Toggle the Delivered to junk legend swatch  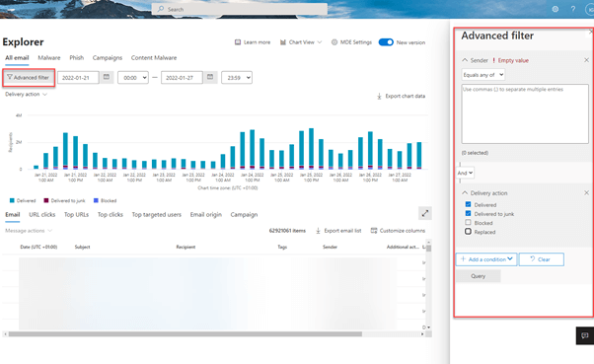(x=46, y=201)
